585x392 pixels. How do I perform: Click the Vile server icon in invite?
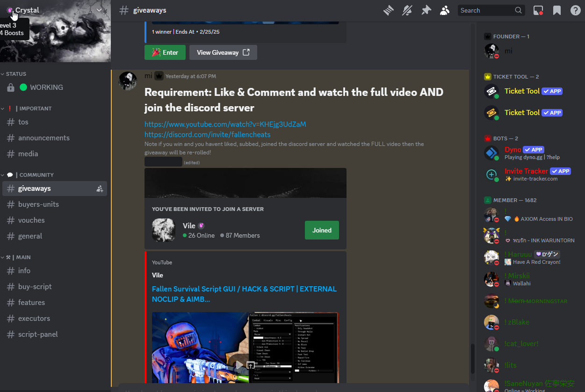(x=164, y=230)
